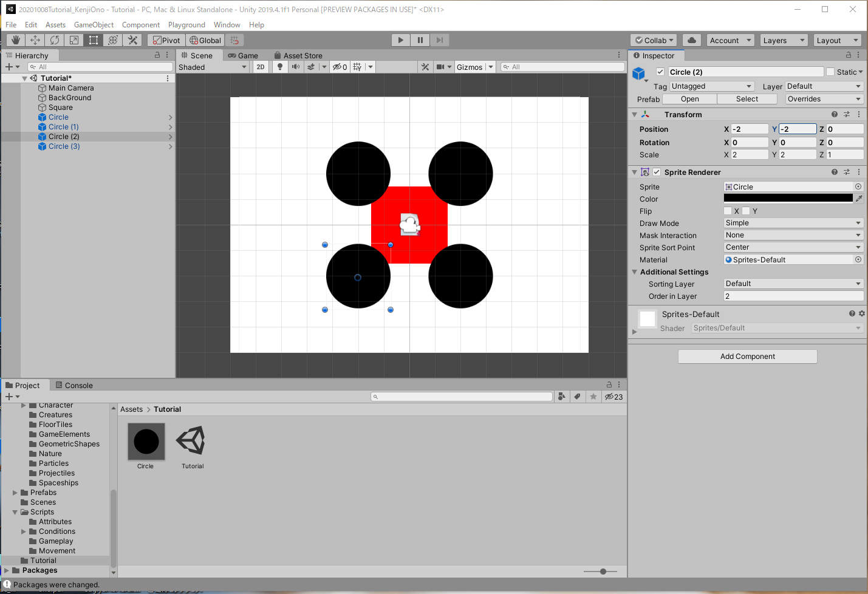Toggle 2D scene view mode
Image resolution: width=868 pixels, height=594 pixels.
(x=261, y=67)
